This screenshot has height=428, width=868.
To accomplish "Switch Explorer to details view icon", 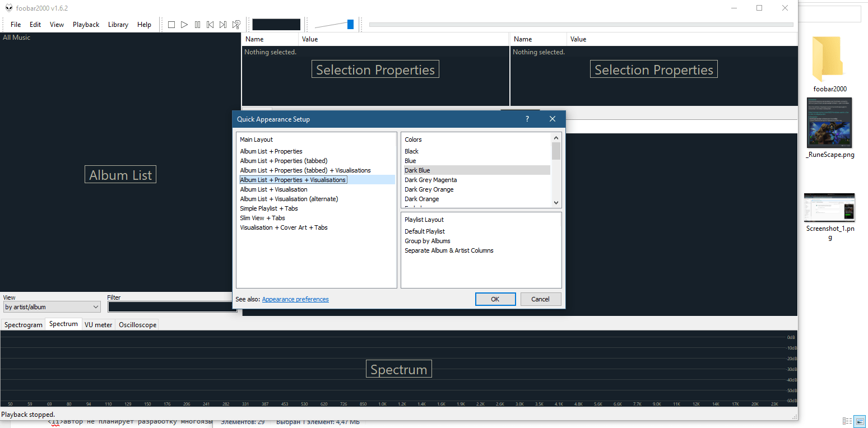I will point(847,421).
